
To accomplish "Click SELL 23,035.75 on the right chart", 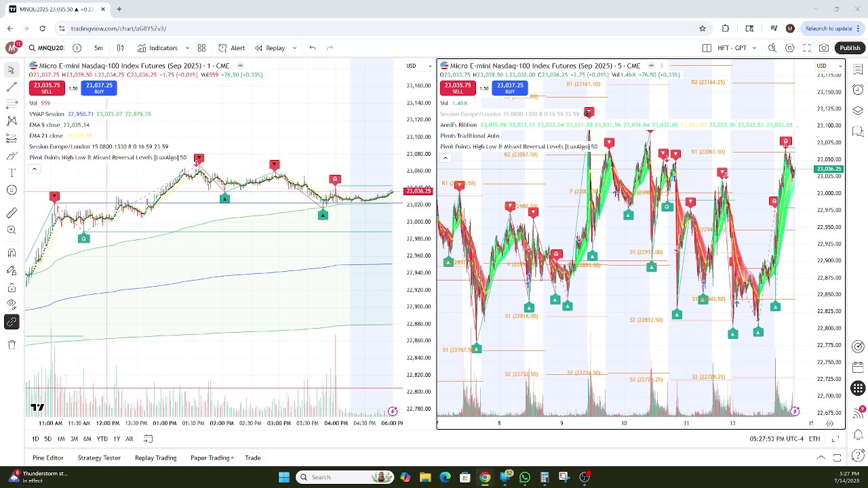I will tap(458, 88).
